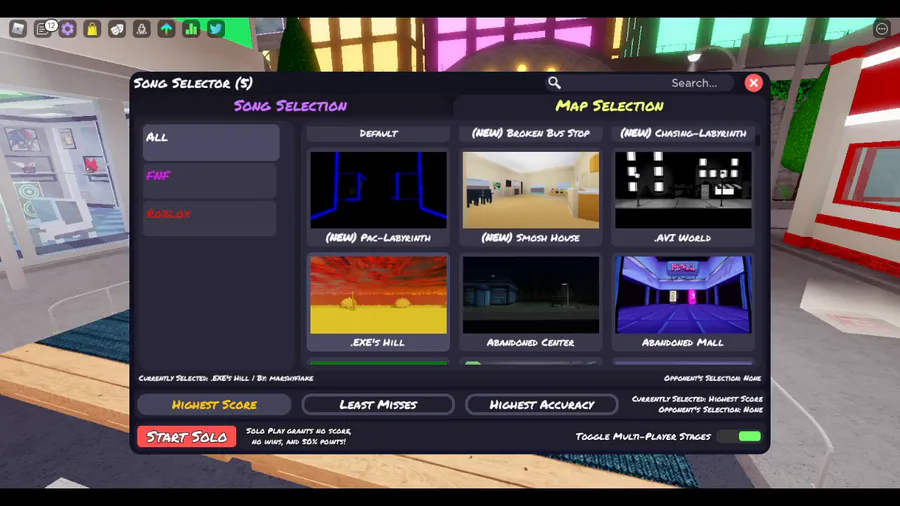The image size is (900, 506).
Task: Open the green bar chart stats icon
Action: [191, 29]
